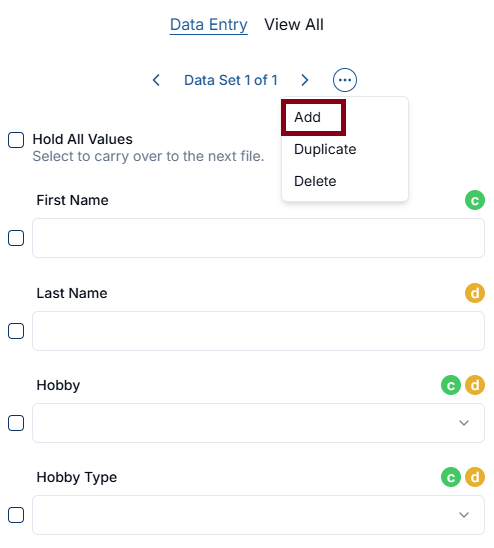
Task: Click the yellow d badge beside Hobby Type
Action: point(474,477)
